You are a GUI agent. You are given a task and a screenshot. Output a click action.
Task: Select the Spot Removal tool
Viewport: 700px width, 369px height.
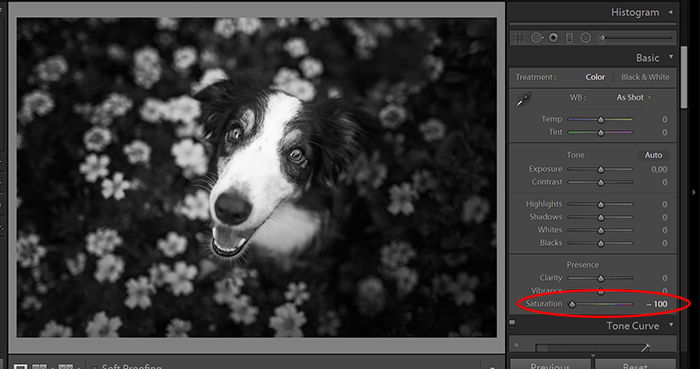click(x=537, y=38)
